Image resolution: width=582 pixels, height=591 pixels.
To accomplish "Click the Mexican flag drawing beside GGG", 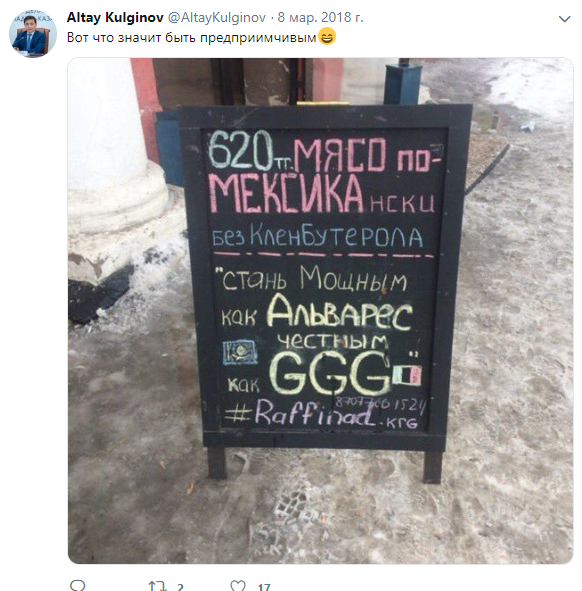I will tap(407, 375).
